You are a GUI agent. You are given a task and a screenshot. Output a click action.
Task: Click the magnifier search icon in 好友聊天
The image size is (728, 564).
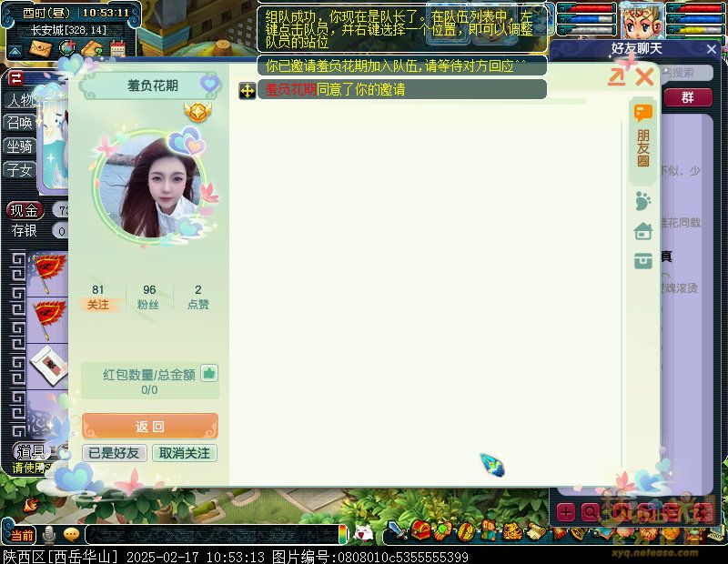(590, 513)
